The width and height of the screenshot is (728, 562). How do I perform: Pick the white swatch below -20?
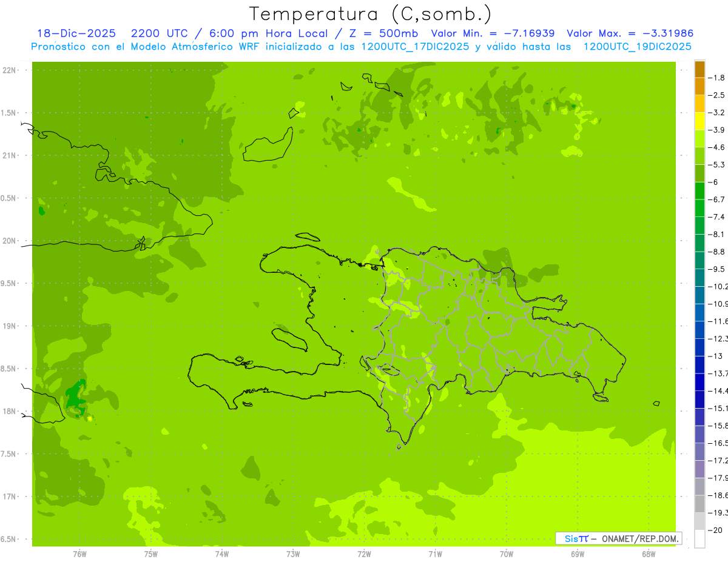(699, 539)
